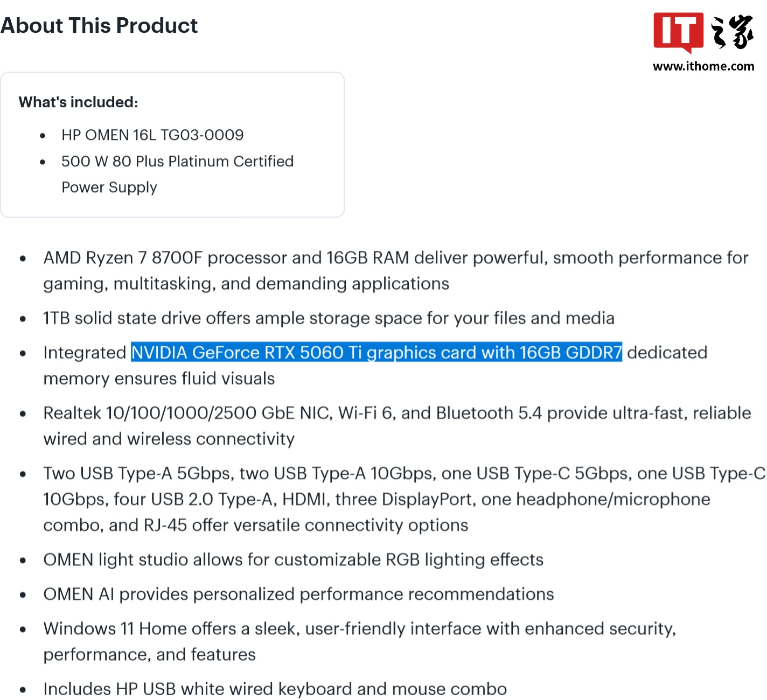The width and height of the screenshot is (767, 700).
Task: Click the highlighted NVIDIA GeForce RTX 5060 Ti text
Action: coord(376,353)
